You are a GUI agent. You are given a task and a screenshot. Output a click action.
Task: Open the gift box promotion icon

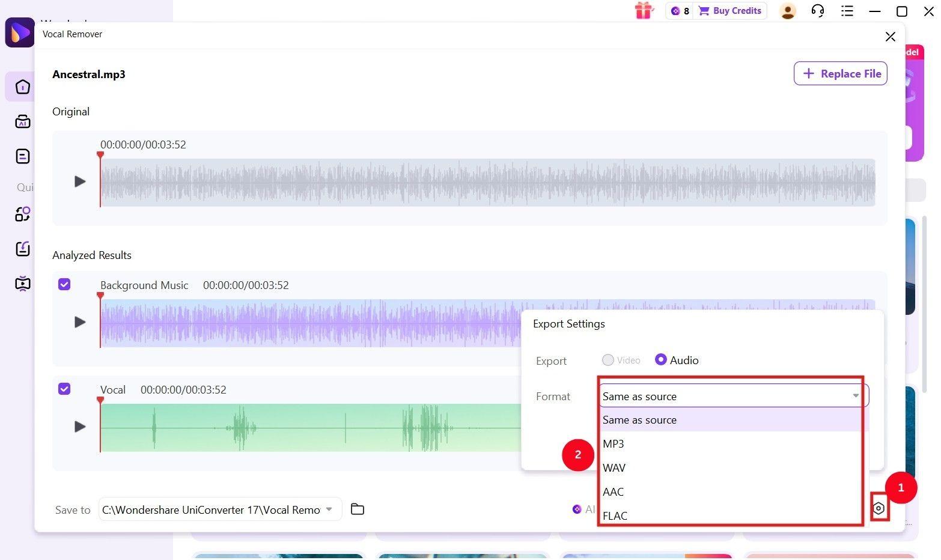(x=644, y=11)
